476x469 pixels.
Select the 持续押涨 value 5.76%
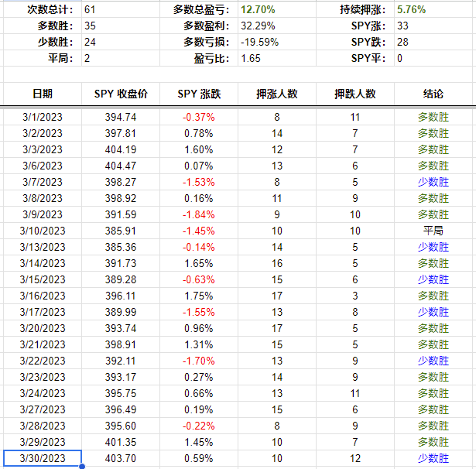(433, 9)
